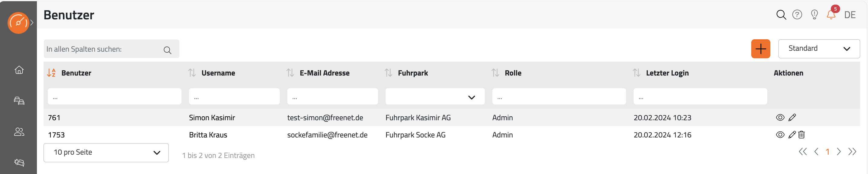Screen dimensions: 868x174
Task: Switch language via DE button
Action: click(850, 15)
